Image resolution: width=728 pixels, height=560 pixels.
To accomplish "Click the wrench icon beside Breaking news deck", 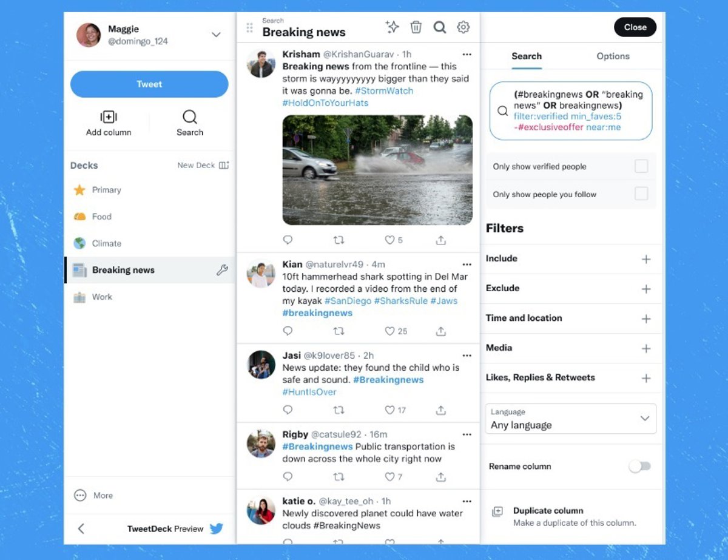I will pos(222,271).
